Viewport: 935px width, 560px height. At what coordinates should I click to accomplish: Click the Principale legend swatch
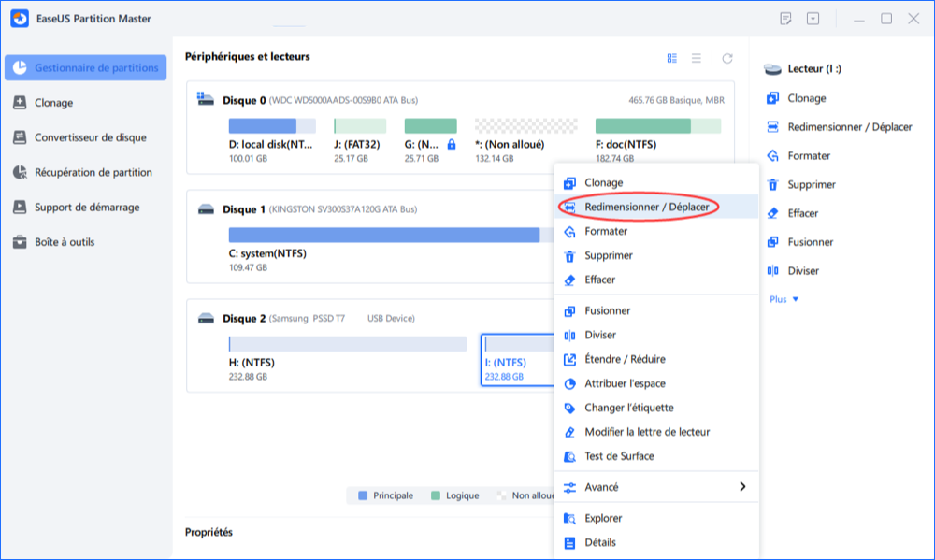[x=363, y=495]
